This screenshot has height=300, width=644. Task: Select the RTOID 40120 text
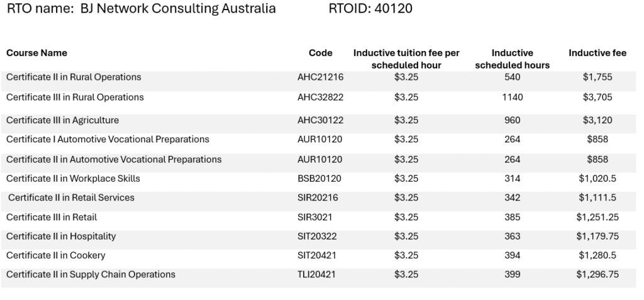pyautogui.click(x=370, y=9)
